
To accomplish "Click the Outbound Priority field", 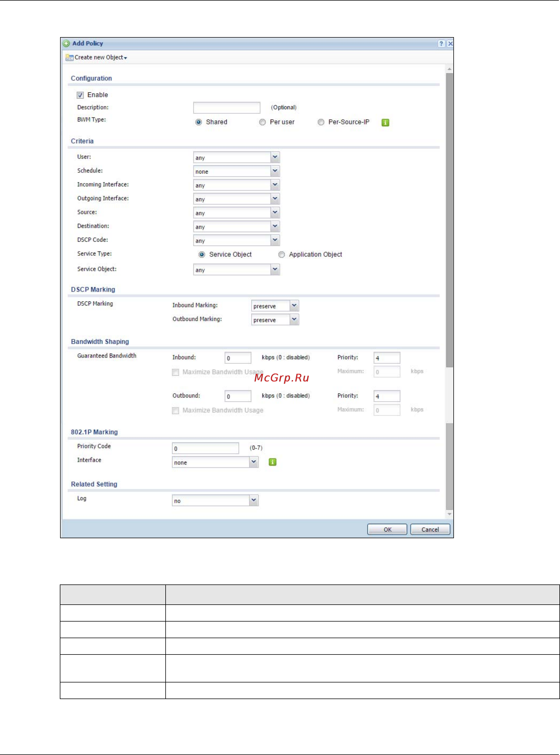I will tap(387, 396).
